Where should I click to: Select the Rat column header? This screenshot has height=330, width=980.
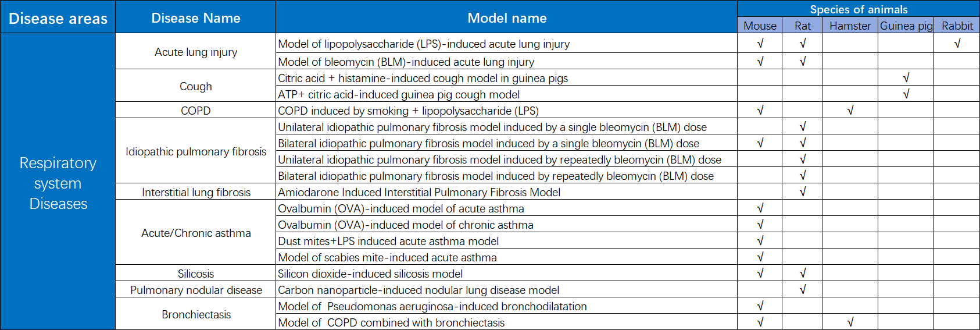[803, 26]
